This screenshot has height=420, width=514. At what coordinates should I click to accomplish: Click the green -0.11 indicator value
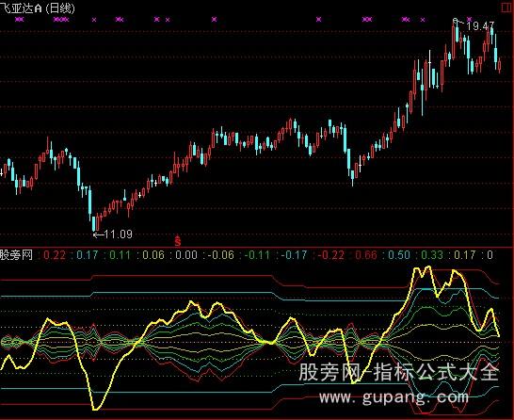257,255
